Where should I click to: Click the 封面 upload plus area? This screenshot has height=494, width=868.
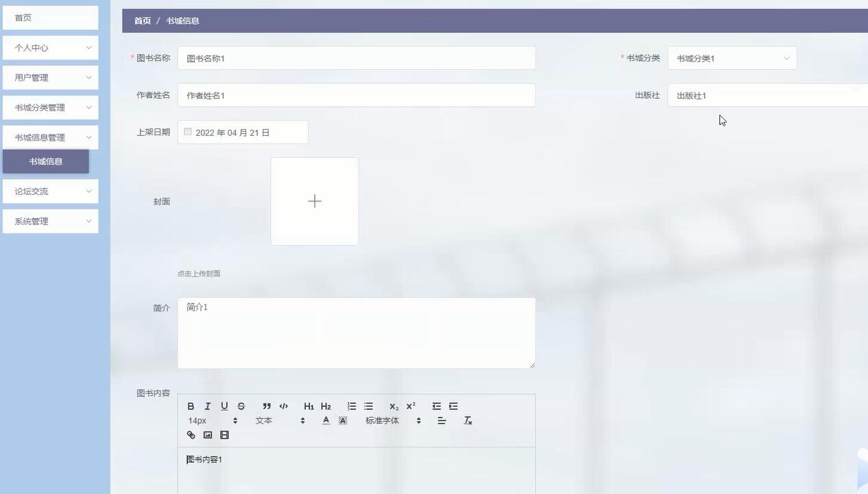[315, 201]
